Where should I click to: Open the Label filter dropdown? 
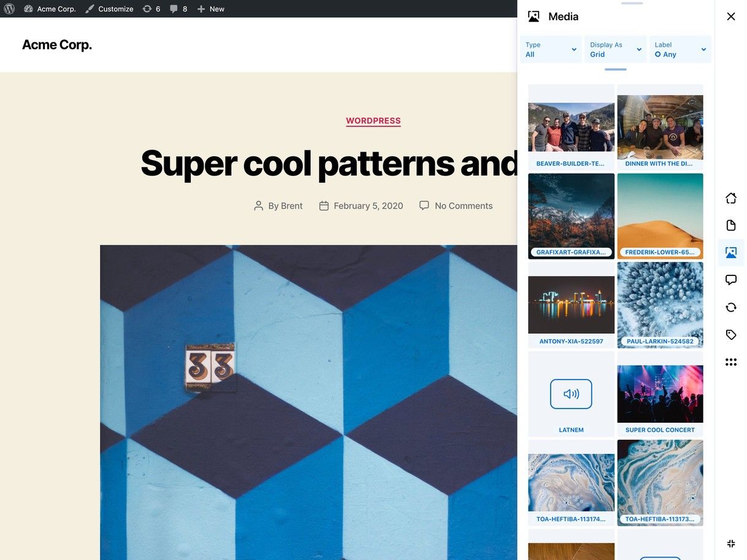point(680,50)
